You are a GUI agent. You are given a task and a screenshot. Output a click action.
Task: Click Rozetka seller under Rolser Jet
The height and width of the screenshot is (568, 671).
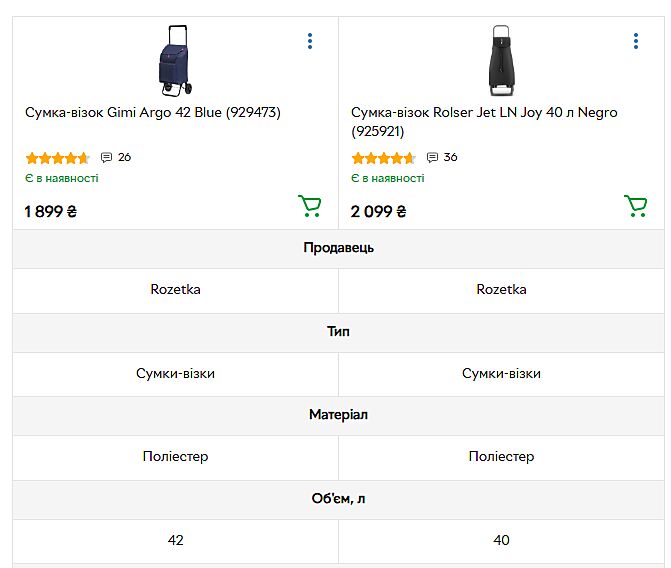pos(502,290)
